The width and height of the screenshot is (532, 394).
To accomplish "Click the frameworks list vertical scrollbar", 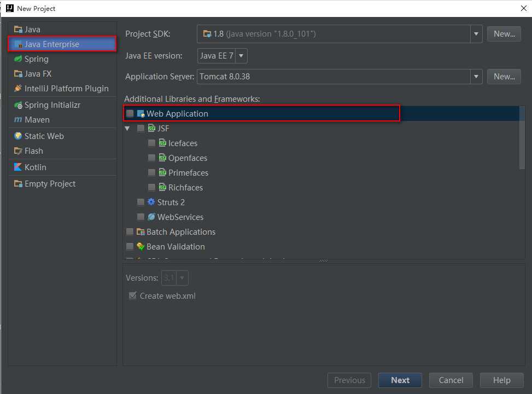I will 522,137.
